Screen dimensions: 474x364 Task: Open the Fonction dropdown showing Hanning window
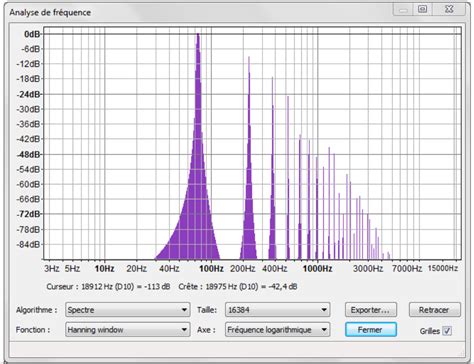128,330
